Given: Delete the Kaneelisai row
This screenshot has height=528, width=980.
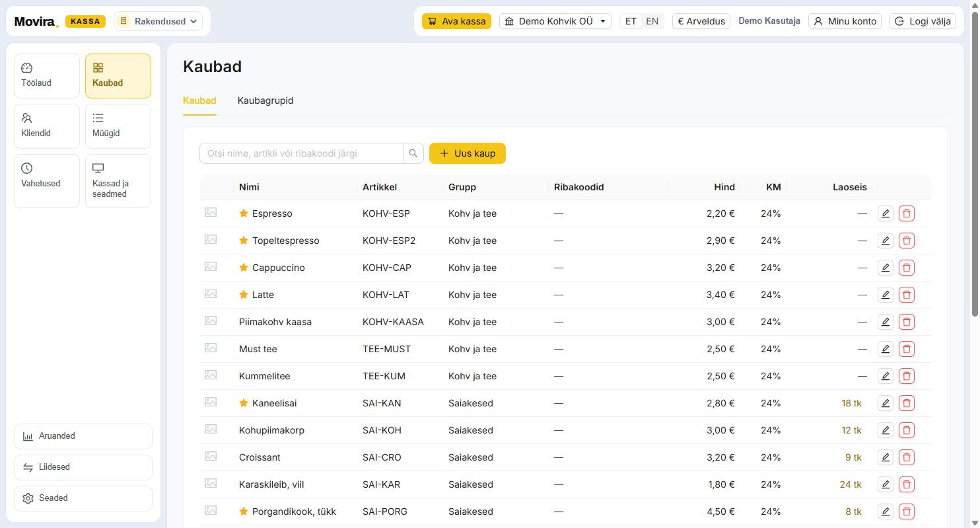Looking at the screenshot, I should click(907, 403).
